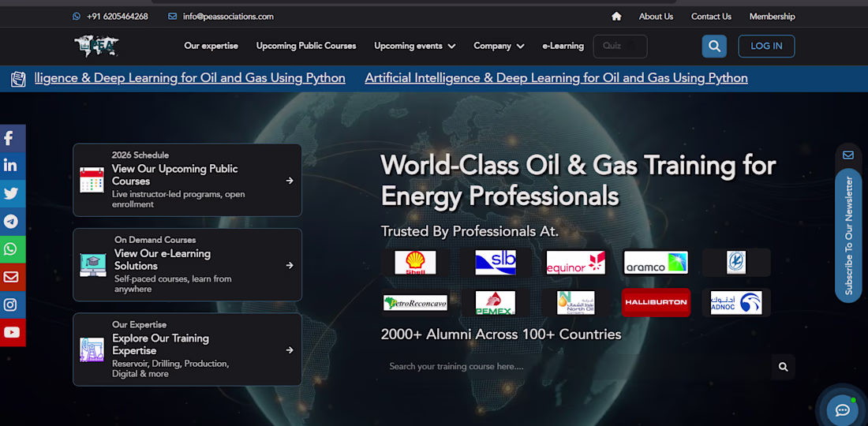The height and width of the screenshot is (426, 868).
Task: Click the home icon in top bar
Action: click(x=616, y=17)
